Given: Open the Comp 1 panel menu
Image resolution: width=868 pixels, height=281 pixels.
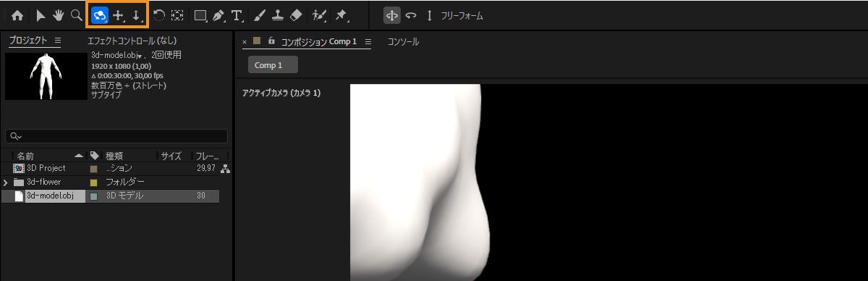Looking at the screenshot, I should [x=367, y=42].
